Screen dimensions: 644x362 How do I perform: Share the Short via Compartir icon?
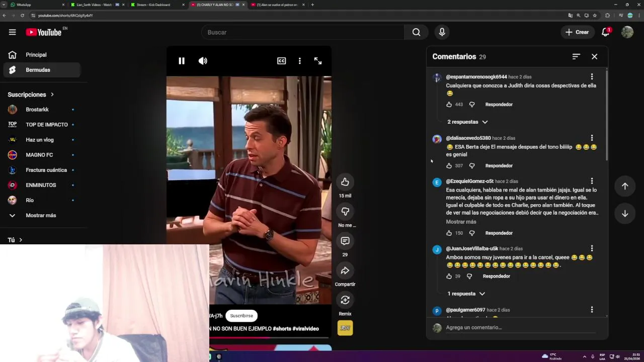click(x=345, y=271)
